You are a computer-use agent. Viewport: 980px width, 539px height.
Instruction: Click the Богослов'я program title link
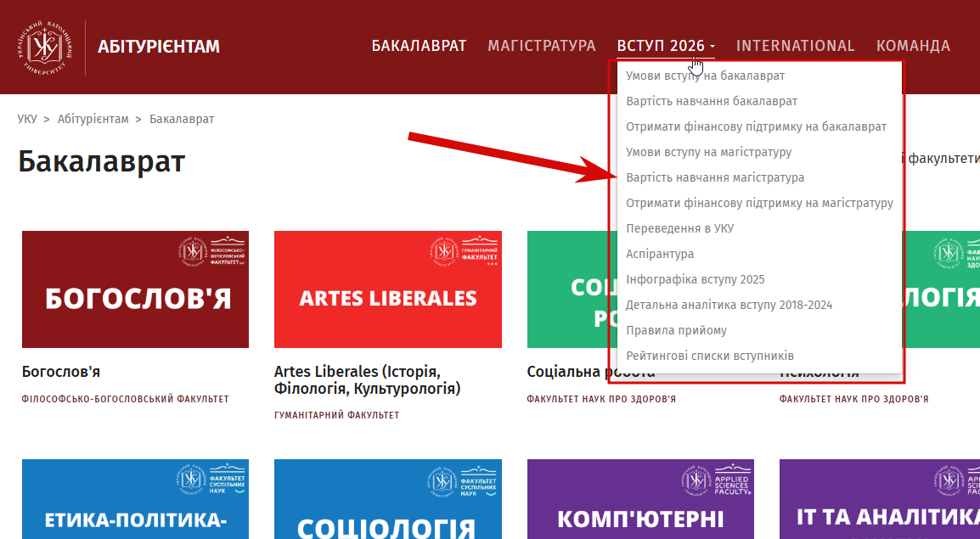[60, 372]
